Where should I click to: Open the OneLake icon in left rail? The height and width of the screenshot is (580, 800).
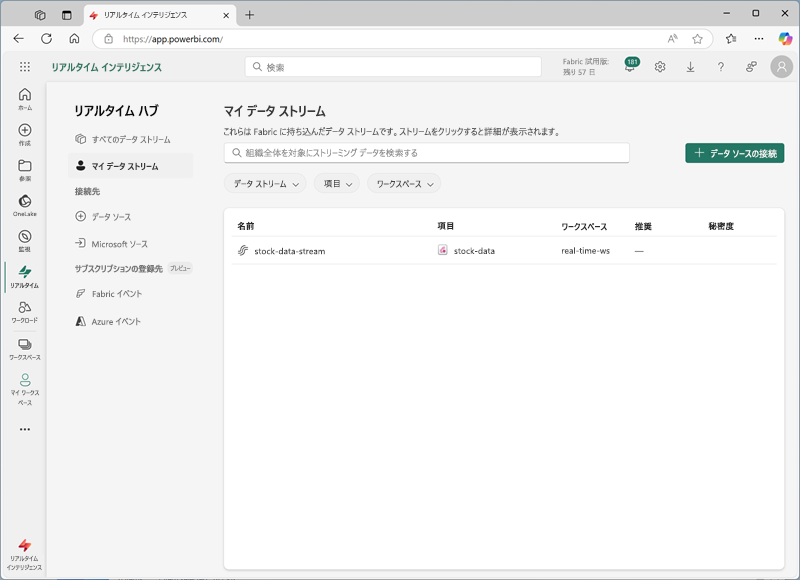(x=24, y=202)
